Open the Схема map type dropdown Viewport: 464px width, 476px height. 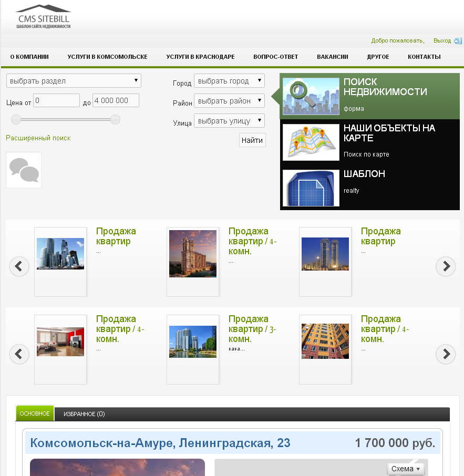point(406,469)
